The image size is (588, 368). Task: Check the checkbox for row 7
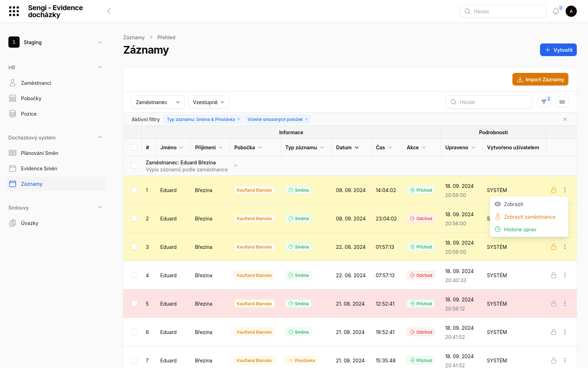134,360
